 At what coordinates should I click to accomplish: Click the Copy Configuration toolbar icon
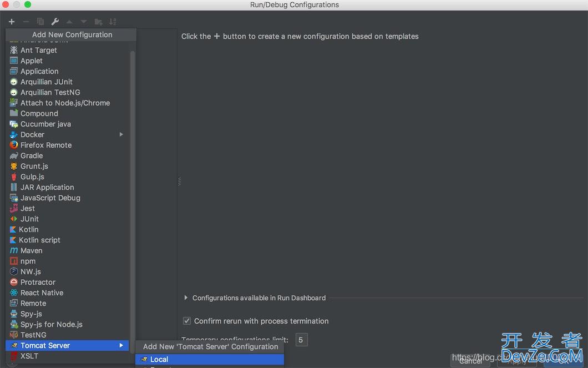point(40,22)
